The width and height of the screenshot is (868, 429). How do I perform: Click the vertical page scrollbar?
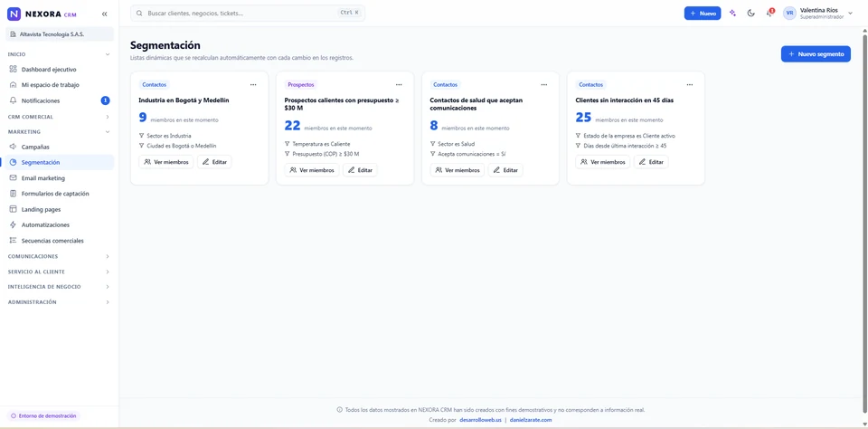coord(864,222)
